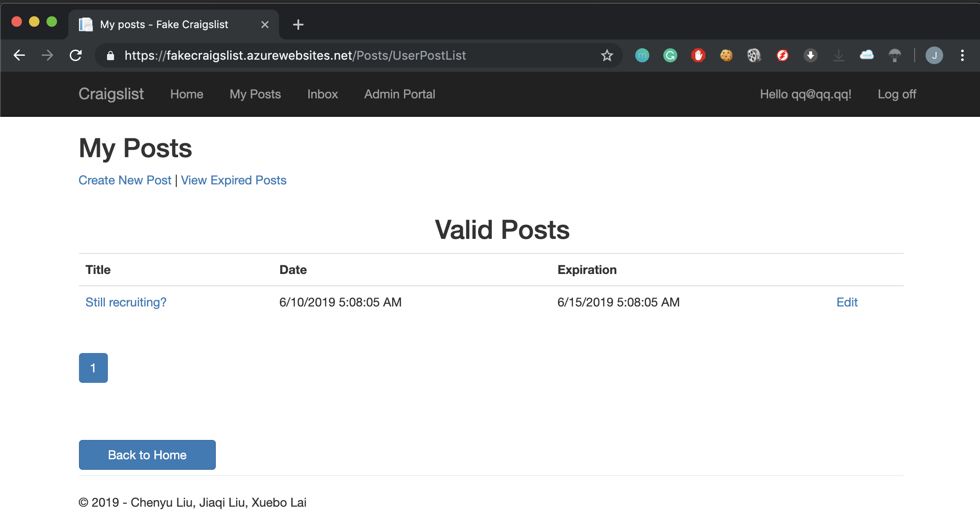Image resolution: width=980 pixels, height=526 pixels.
Task: Click the Back to Home button
Action: (x=147, y=454)
